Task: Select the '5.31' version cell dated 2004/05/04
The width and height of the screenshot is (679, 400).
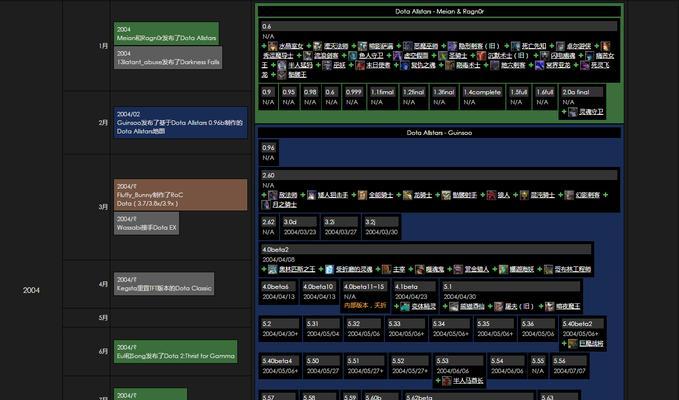Action: click(323, 329)
